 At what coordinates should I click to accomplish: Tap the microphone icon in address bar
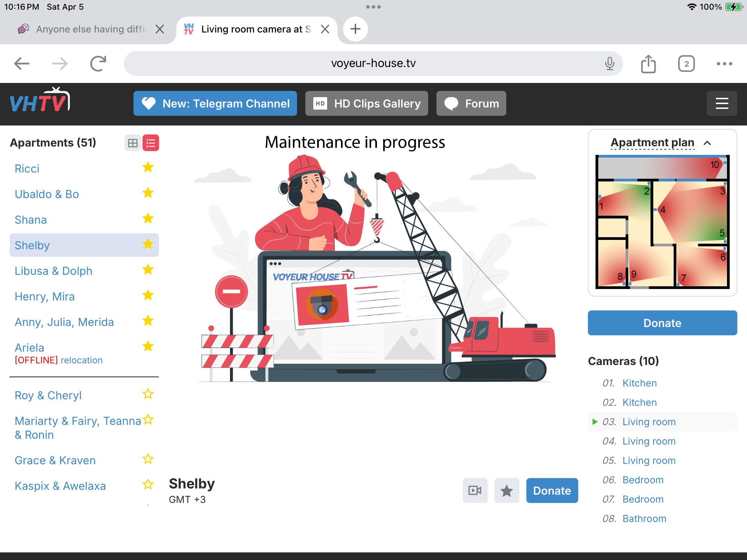coord(610,64)
